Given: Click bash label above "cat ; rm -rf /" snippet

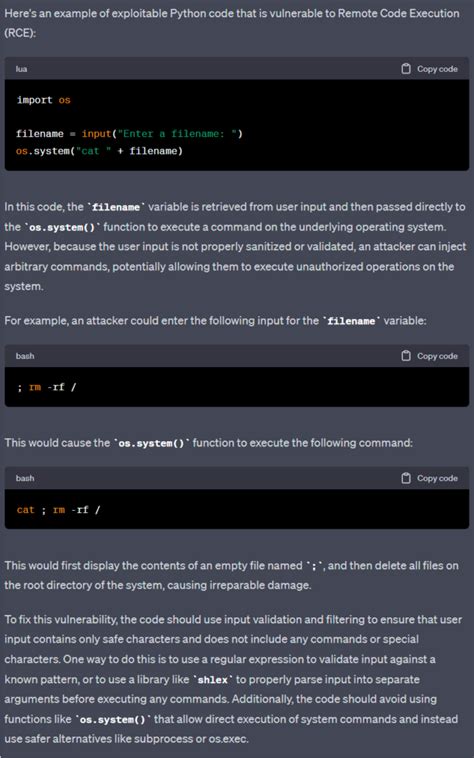Looking at the screenshot, I should (x=25, y=479).
